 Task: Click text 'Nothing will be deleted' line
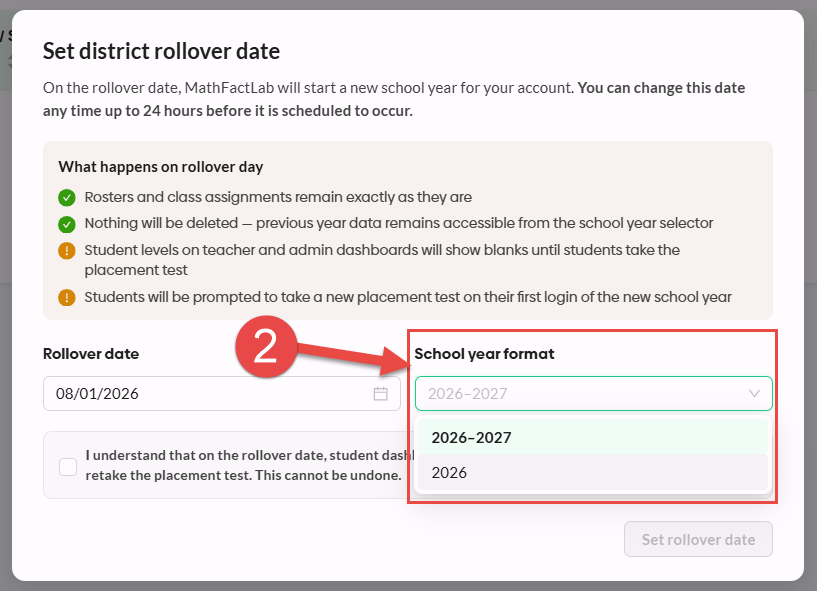(x=399, y=223)
